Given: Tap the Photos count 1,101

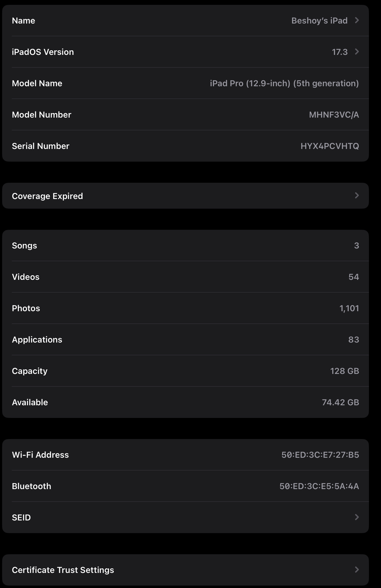Looking at the screenshot, I should (349, 308).
